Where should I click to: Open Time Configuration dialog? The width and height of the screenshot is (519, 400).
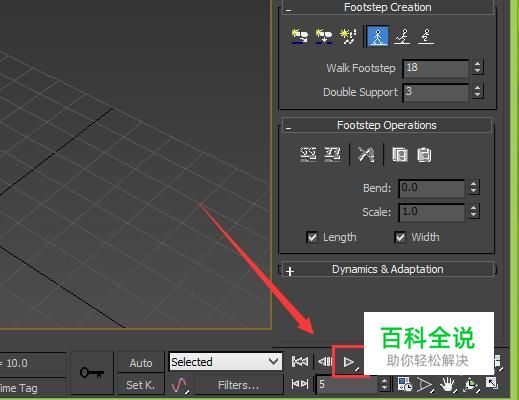click(x=405, y=384)
